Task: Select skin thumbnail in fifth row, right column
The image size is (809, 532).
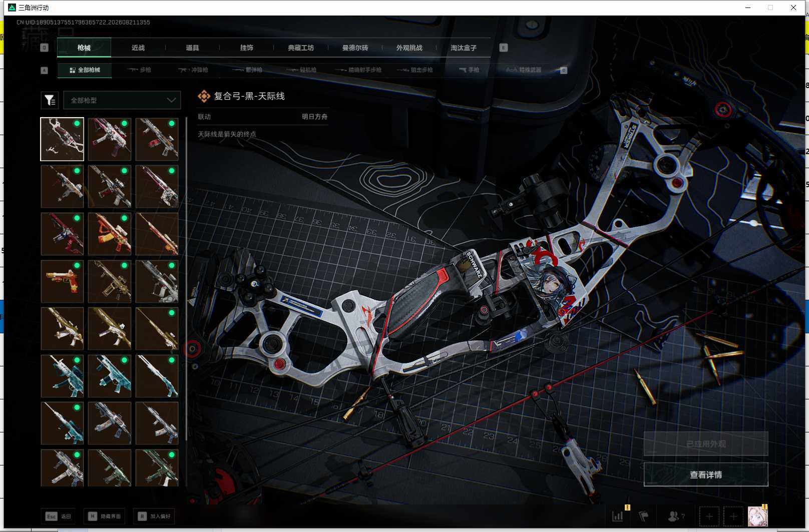Action: (157, 328)
